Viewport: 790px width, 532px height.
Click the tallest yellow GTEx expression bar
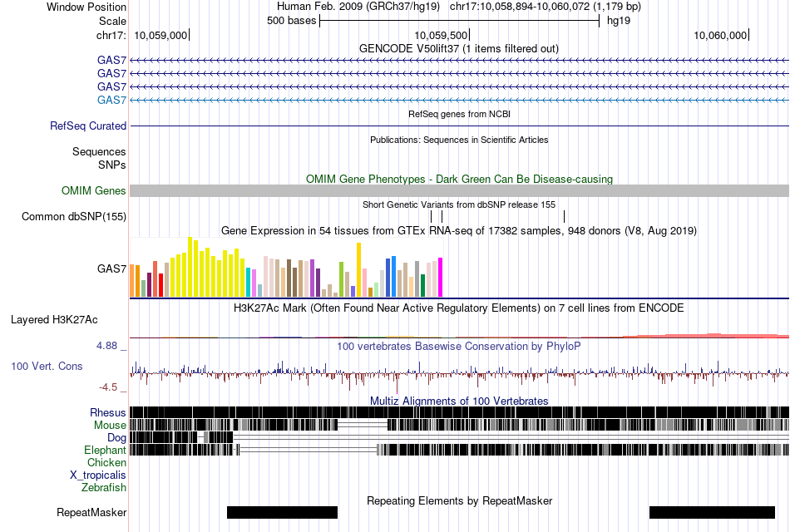190,267
